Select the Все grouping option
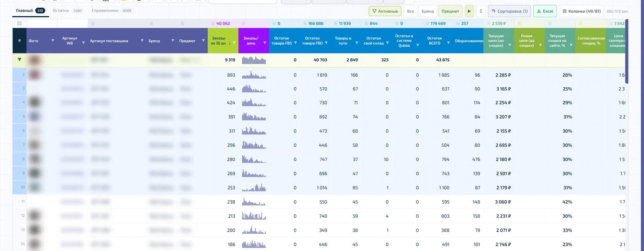 (x=411, y=11)
